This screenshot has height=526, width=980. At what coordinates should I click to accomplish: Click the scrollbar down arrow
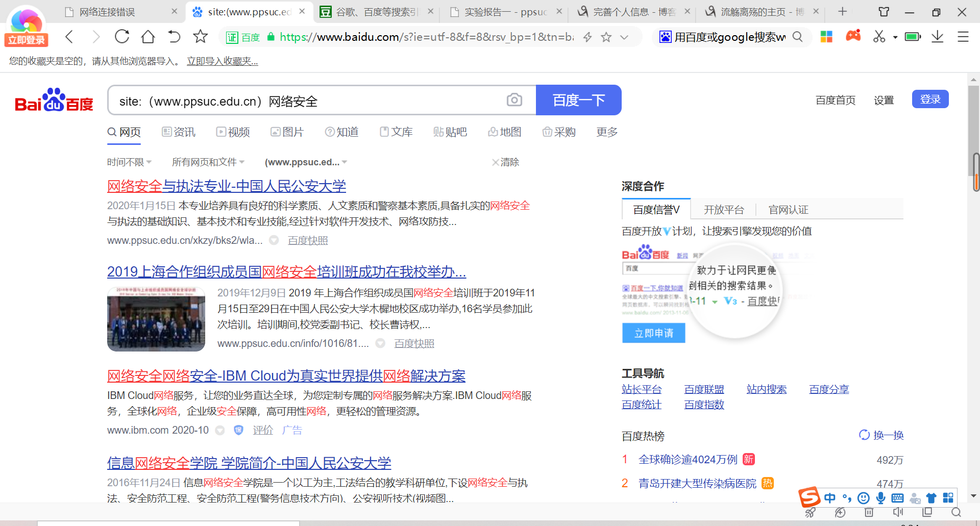[973, 496]
